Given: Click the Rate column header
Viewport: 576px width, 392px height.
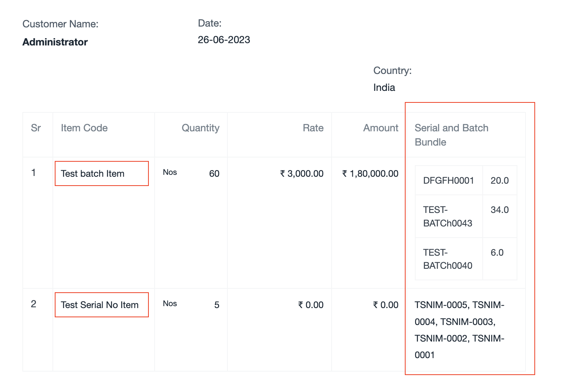Looking at the screenshot, I should click(x=313, y=128).
